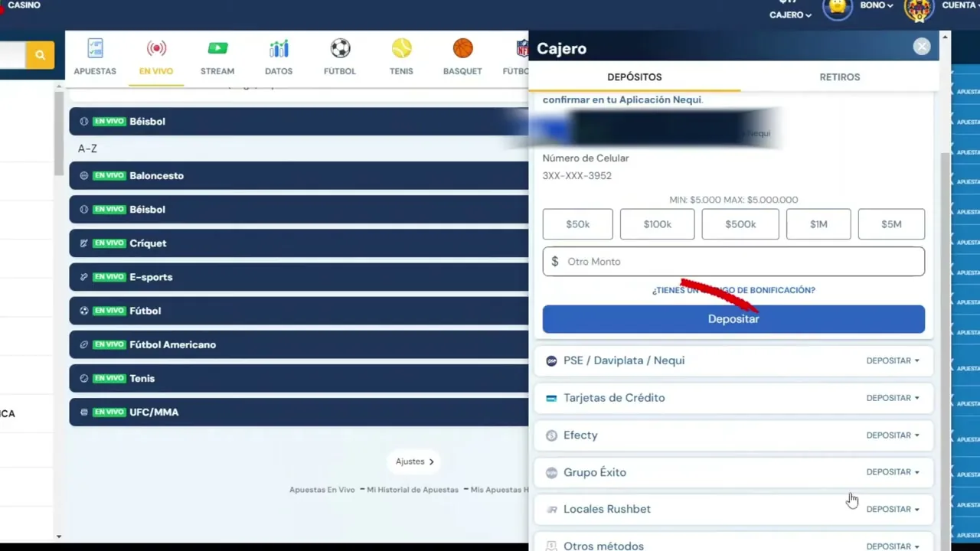Viewport: 980px width, 551px height.
Task: Click the Fútbol Americano sport icon
Action: pyautogui.click(x=84, y=344)
